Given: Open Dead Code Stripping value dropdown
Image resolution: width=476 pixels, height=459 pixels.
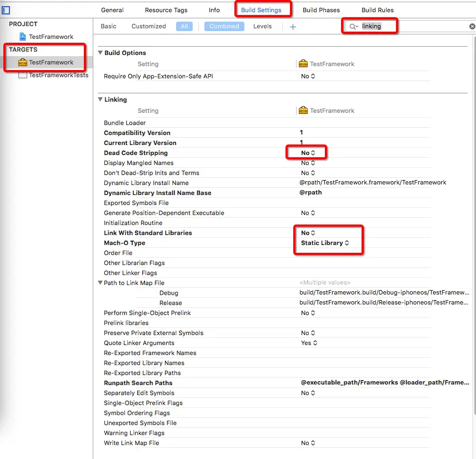Looking at the screenshot, I should click(308, 153).
